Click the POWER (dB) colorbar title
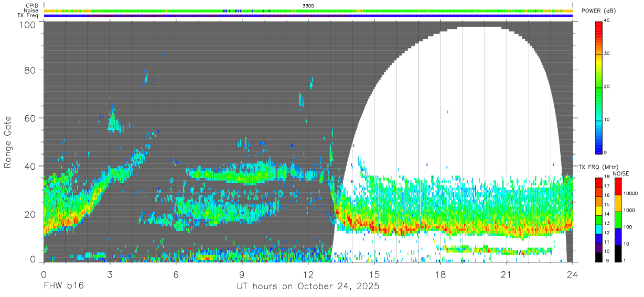 click(x=599, y=11)
